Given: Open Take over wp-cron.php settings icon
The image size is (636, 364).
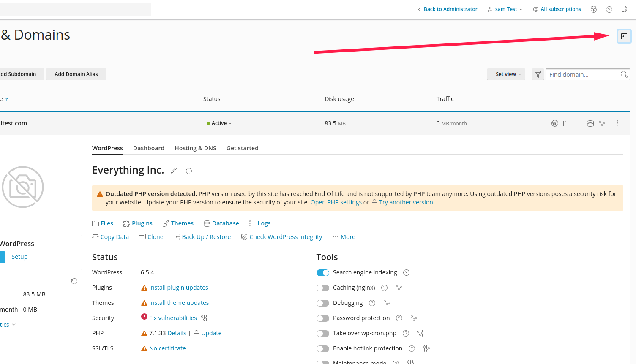Looking at the screenshot, I should [420, 333].
